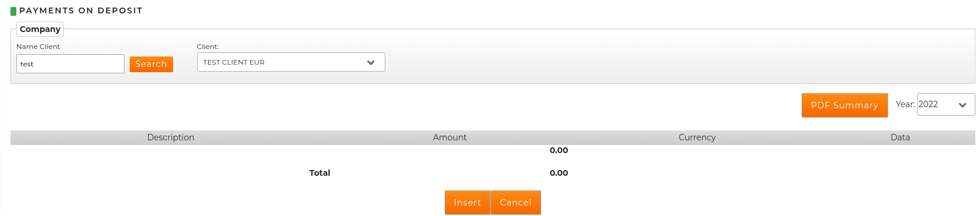Click the Name Client label
Viewport: 980px width, 216px height.
click(x=38, y=47)
